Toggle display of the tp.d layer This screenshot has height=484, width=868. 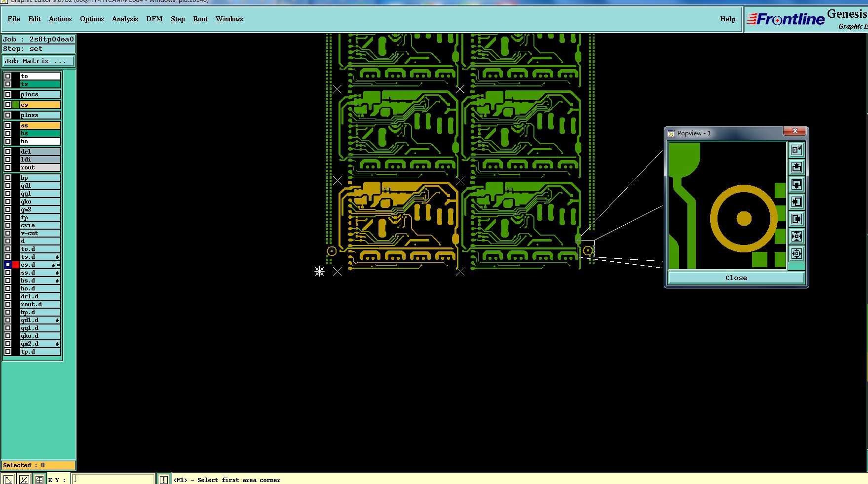click(8, 352)
